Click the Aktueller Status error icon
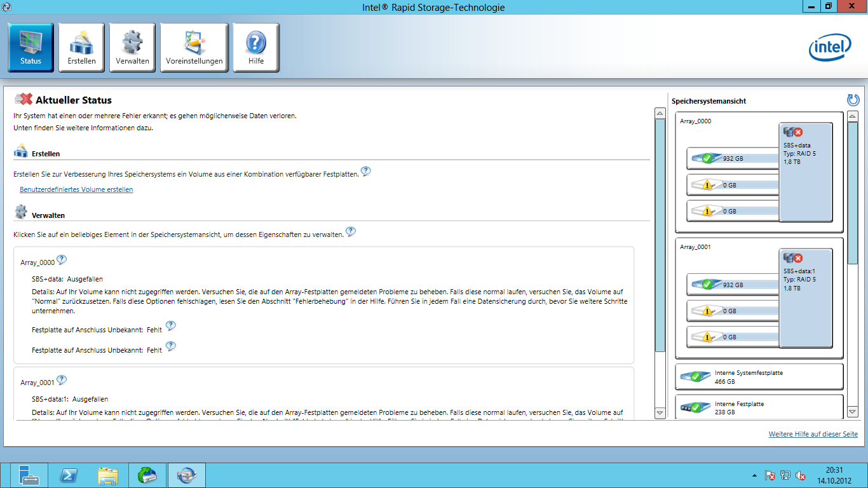Screen dimensions: 868x488 24,99
